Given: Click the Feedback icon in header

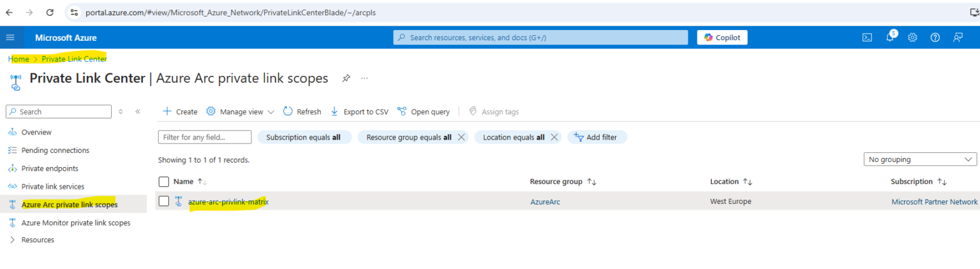Looking at the screenshot, I should click(958, 38).
